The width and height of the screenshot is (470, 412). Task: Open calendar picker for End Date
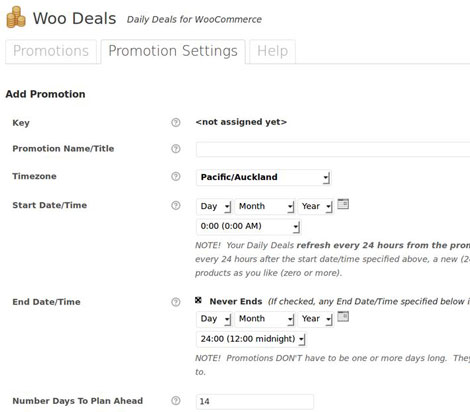pos(343,316)
